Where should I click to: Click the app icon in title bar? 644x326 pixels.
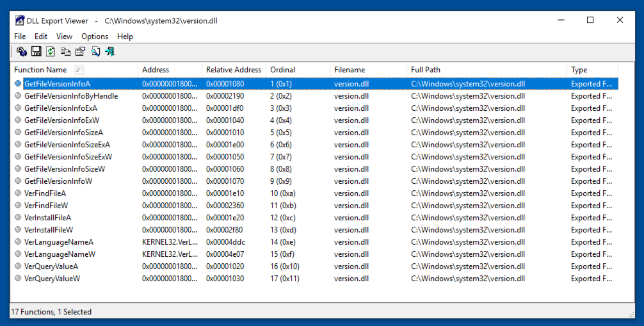(20, 20)
